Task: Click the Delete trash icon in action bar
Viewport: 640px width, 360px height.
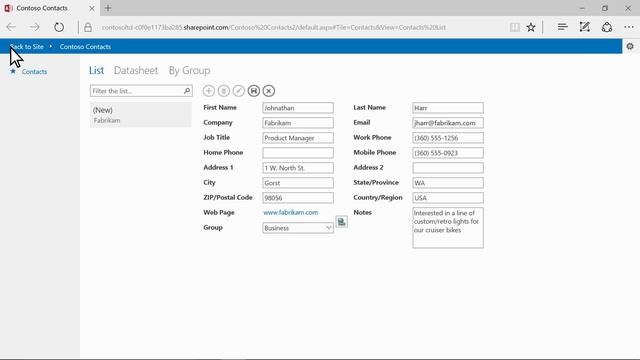Action: (x=224, y=91)
